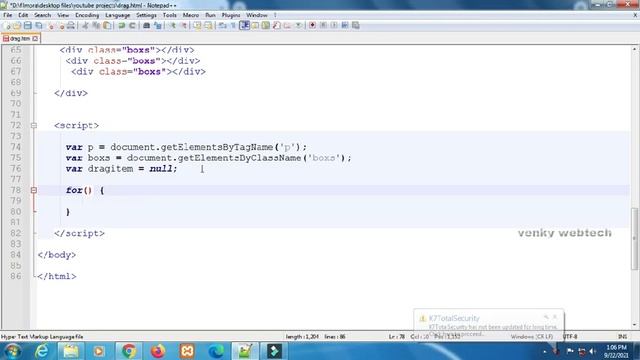Click the Undo toolbar icon
The height and width of the screenshot is (360, 640).
(121, 26)
